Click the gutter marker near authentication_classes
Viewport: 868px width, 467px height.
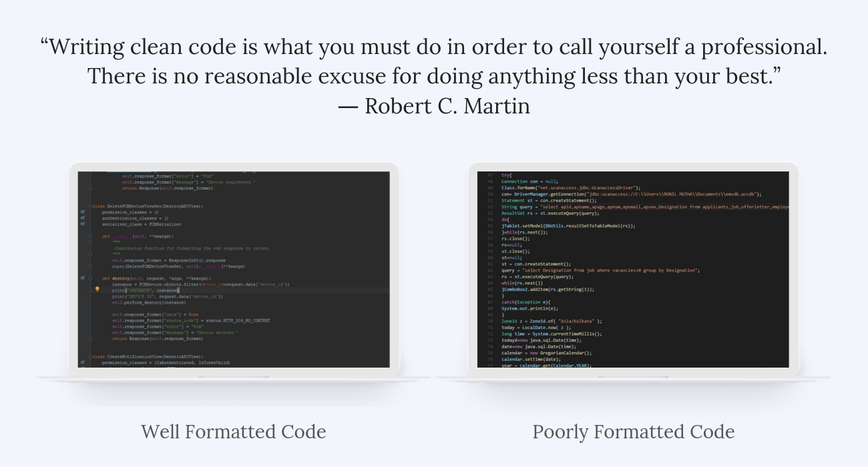(x=81, y=219)
